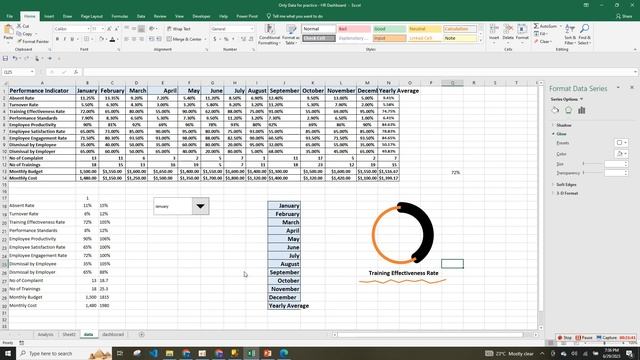Viewport: 640px width, 360px height.
Task: Switch to the Insert ribbon tab
Action: pyautogui.click(x=49, y=16)
